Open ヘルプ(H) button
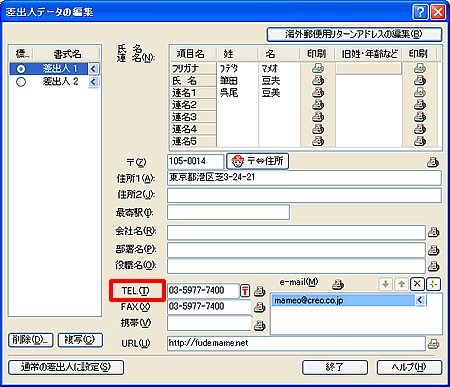Viewport: 450px width, 387px height. coord(409,367)
